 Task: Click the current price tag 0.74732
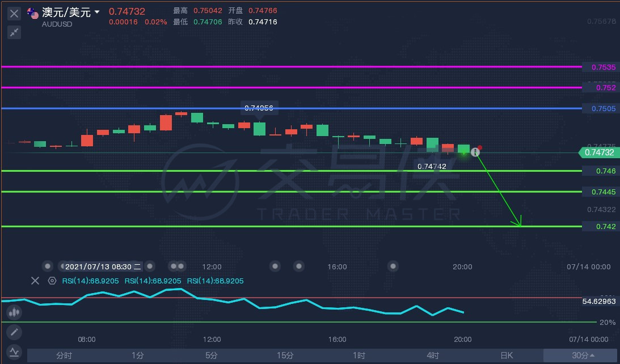pos(599,152)
